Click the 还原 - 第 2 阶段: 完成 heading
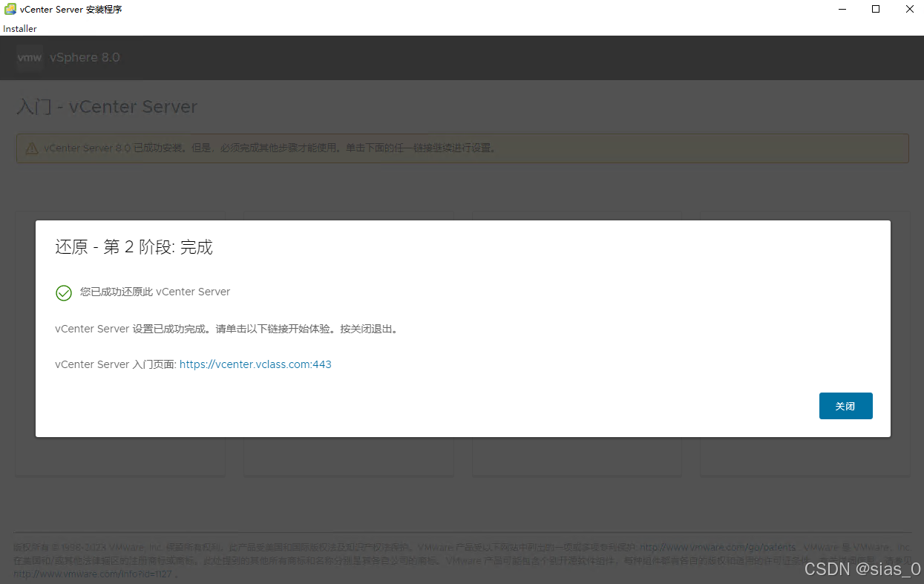 [x=134, y=247]
